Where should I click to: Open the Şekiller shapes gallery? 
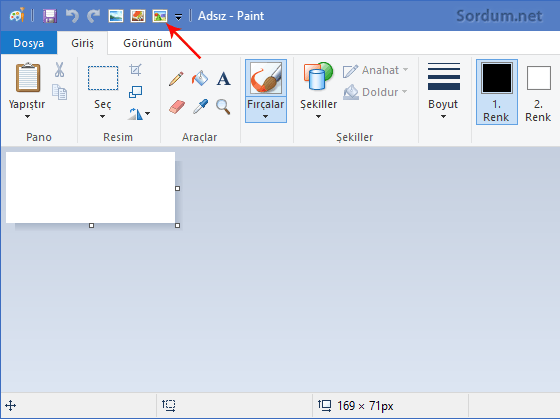[x=318, y=76]
